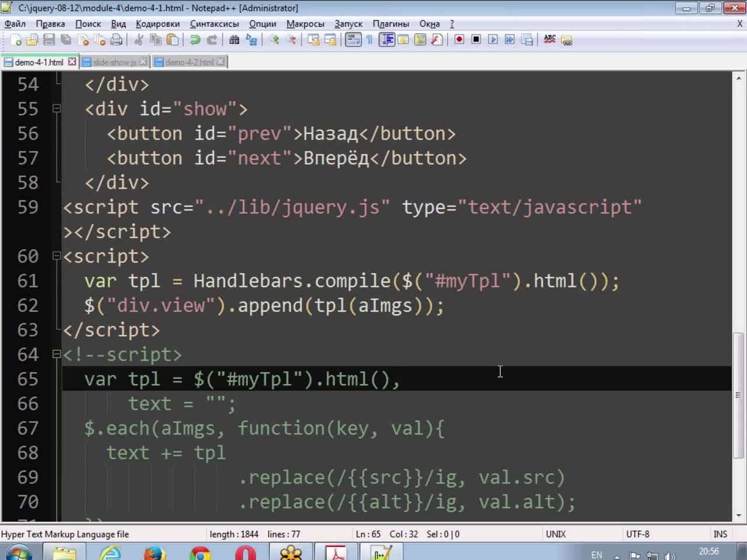
Task: Open the ? help menu
Action: click(x=452, y=24)
